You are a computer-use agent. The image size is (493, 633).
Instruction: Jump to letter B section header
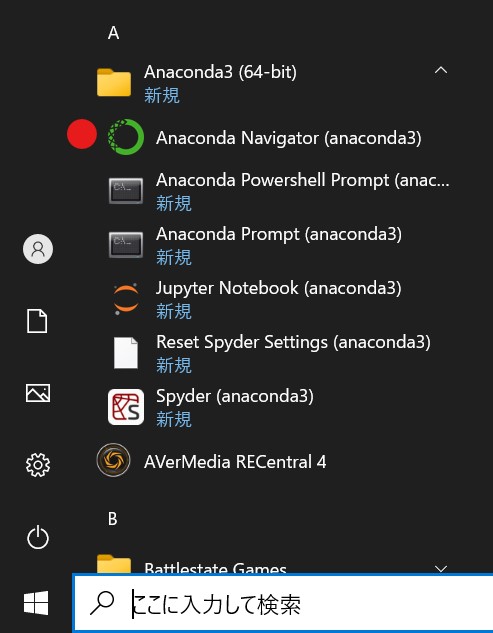[x=113, y=519]
